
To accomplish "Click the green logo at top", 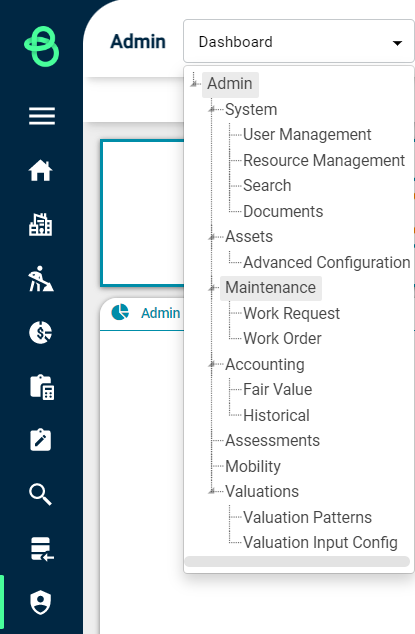I will (42, 46).
